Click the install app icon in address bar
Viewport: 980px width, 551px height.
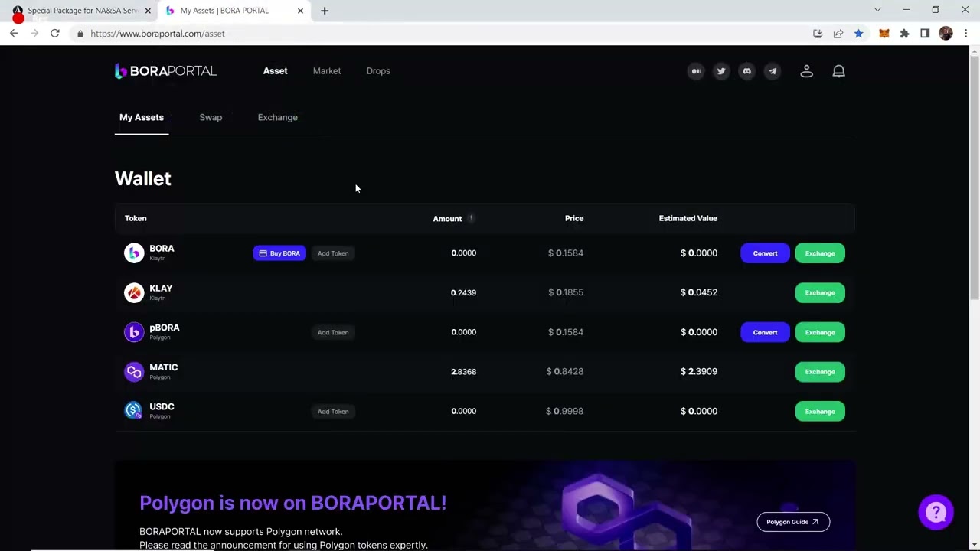point(818,33)
